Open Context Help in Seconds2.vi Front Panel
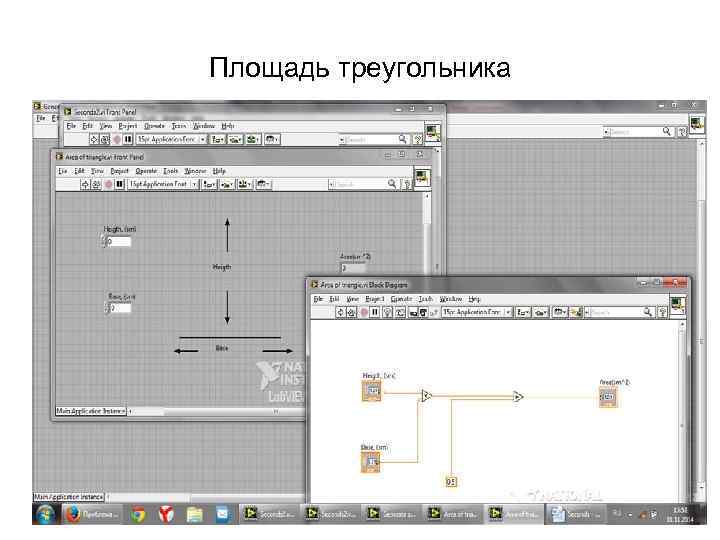Viewport: 720px width, 540px height. click(x=417, y=139)
